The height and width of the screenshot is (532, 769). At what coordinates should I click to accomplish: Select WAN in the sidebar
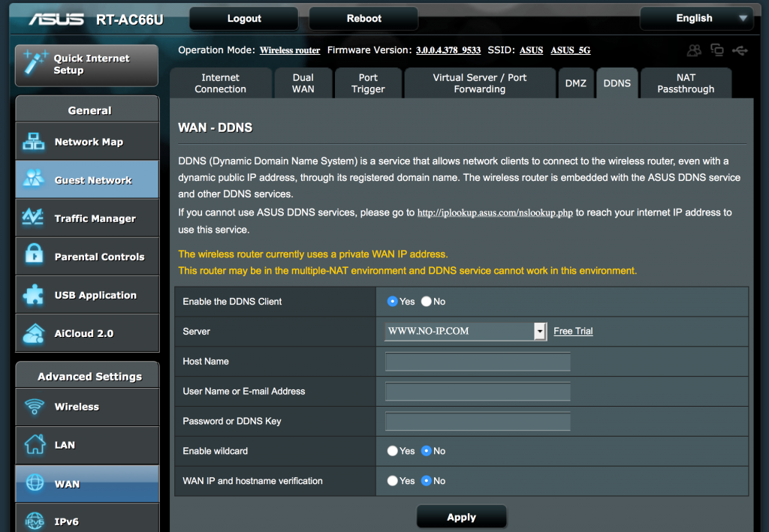(87, 483)
